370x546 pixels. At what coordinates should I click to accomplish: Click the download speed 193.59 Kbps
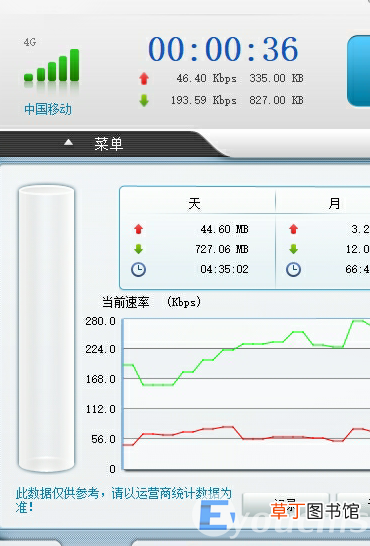(x=204, y=100)
